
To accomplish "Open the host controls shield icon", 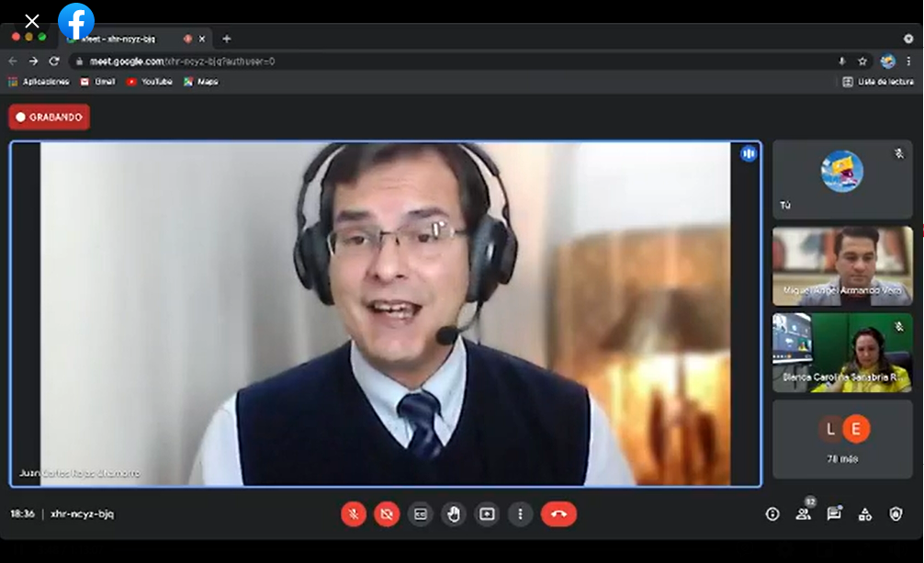I will (x=896, y=514).
